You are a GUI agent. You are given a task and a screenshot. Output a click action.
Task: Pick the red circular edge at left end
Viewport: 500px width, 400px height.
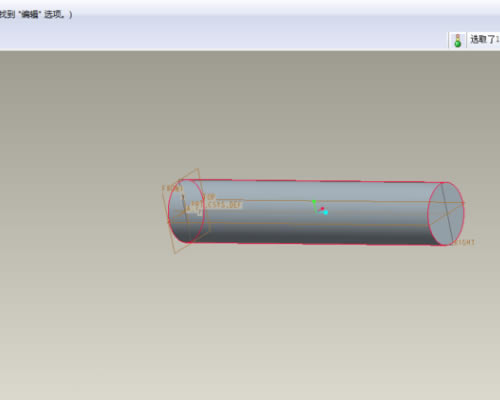(x=169, y=211)
